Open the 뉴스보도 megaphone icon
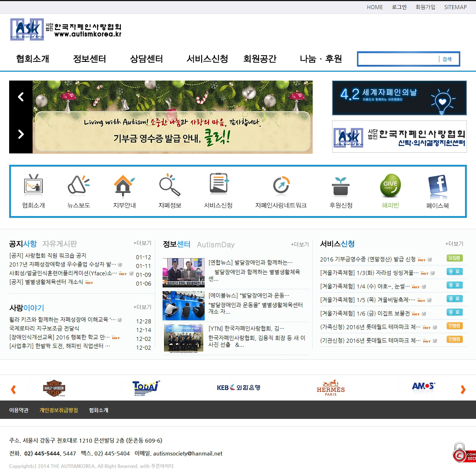Image resolution: width=476 pixels, height=476 pixels. coord(78,184)
